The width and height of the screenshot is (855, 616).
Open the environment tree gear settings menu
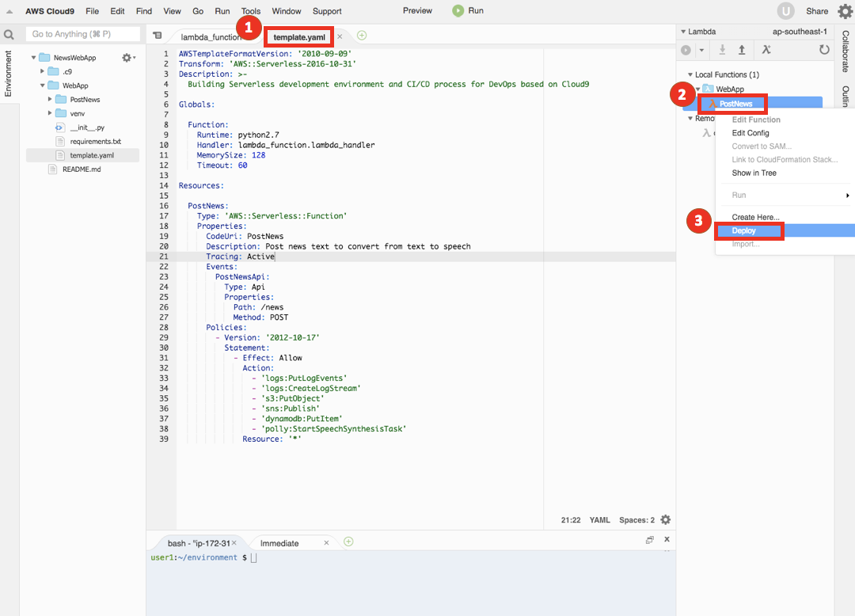click(x=129, y=57)
